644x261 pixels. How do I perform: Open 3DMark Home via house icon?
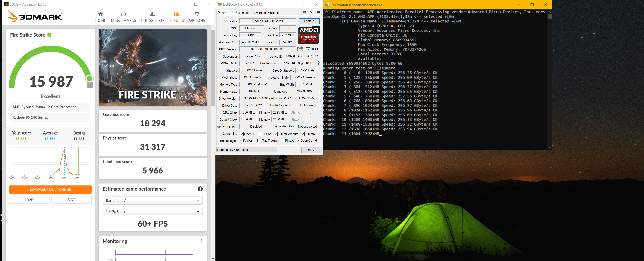coord(100,14)
